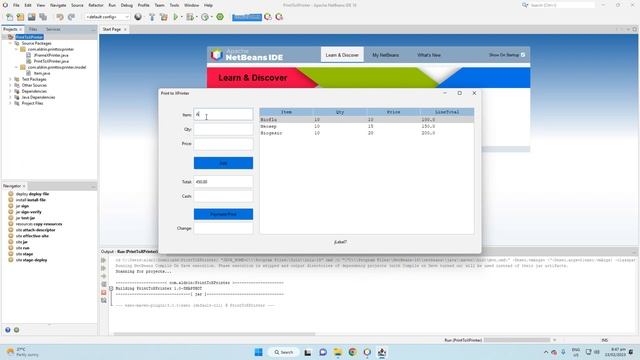Select the What's New tab

[429, 55]
